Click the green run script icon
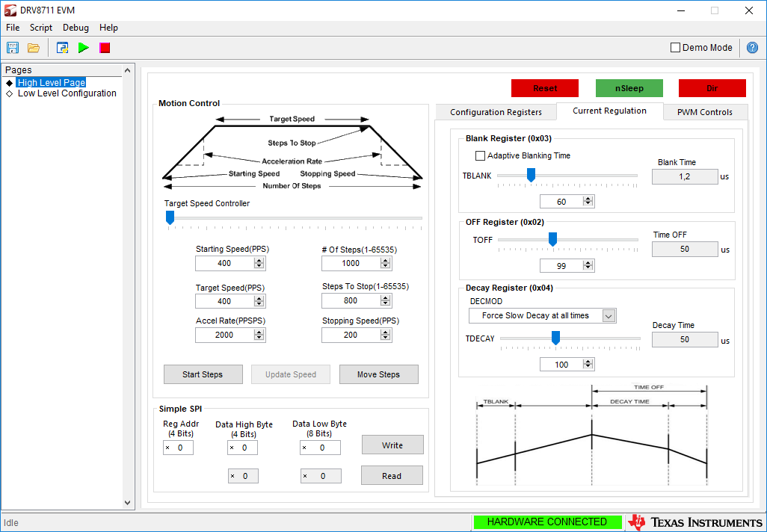Image resolution: width=767 pixels, height=532 pixels. point(84,47)
